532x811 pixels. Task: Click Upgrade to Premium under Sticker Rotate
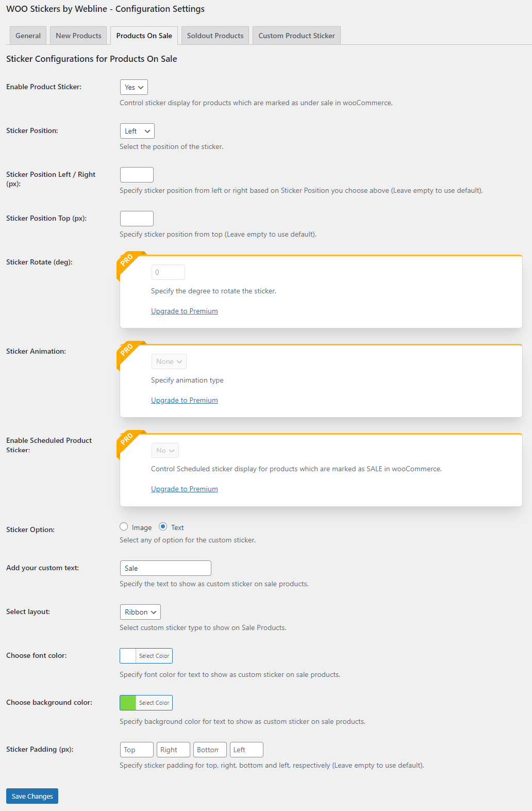tap(185, 311)
